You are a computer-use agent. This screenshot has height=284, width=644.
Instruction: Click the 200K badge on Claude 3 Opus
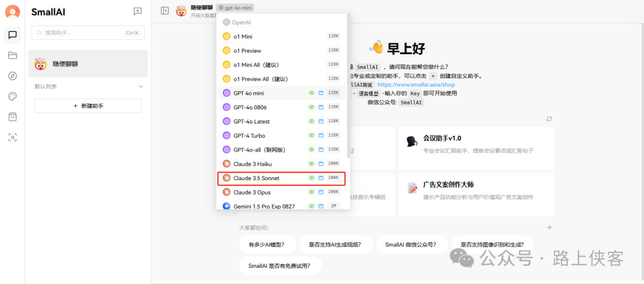point(333,192)
